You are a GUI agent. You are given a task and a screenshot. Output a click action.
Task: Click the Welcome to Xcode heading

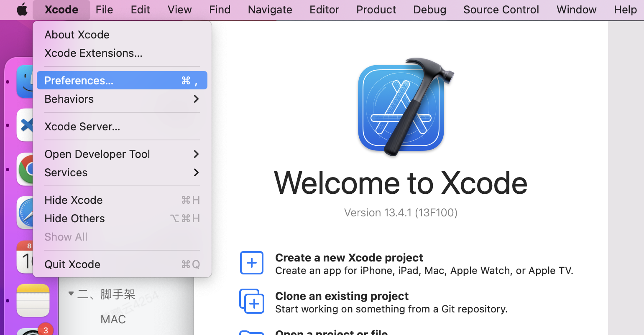(401, 183)
